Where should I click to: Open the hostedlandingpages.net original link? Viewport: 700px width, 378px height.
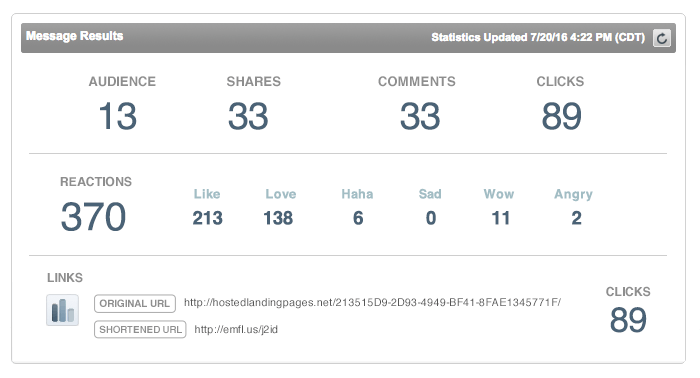point(372,303)
